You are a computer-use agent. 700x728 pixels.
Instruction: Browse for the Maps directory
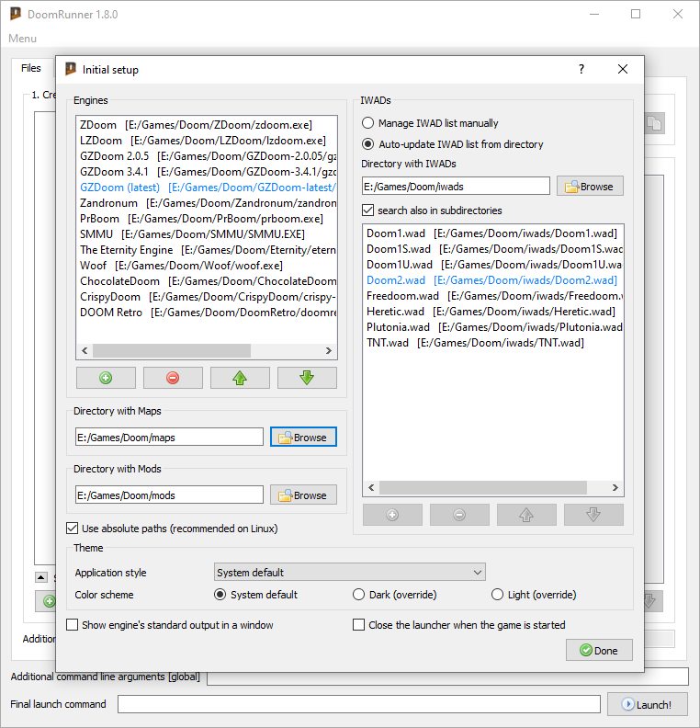coord(303,437)
